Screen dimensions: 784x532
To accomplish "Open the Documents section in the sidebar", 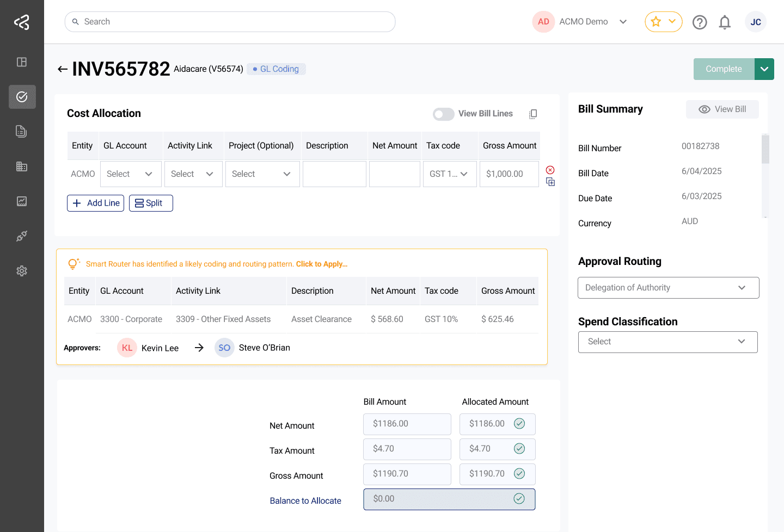I will point(22,131).
